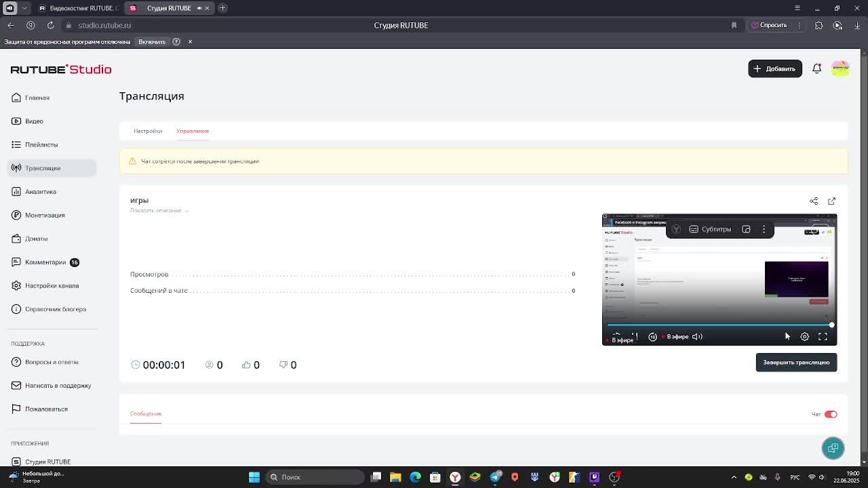Rewind 10 seconds in the player
Viewport: 868px width, 488px height.
tap(652, 337)
